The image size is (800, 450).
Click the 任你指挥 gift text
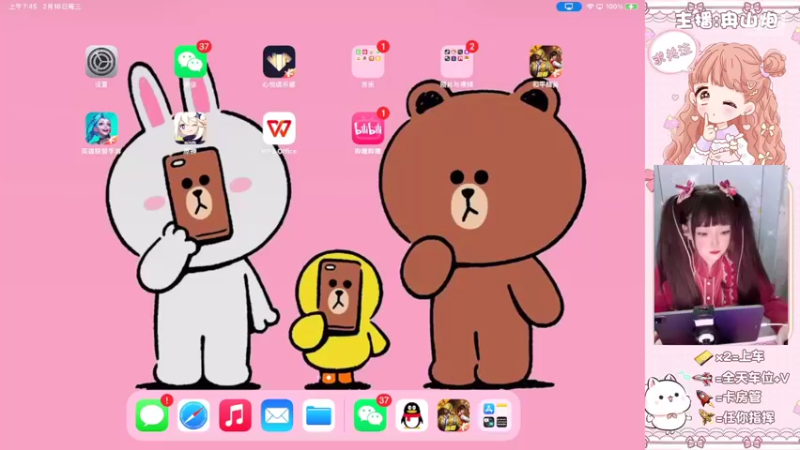pos(745,417)
